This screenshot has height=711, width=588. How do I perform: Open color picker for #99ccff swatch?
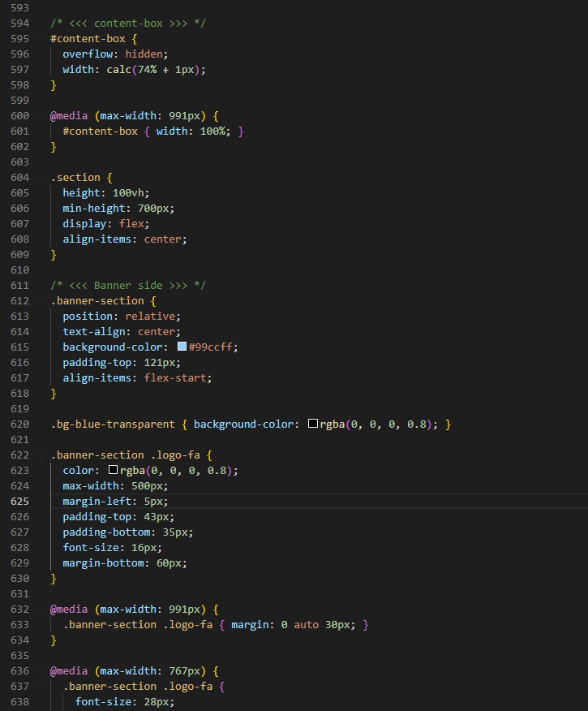[182, 347]
